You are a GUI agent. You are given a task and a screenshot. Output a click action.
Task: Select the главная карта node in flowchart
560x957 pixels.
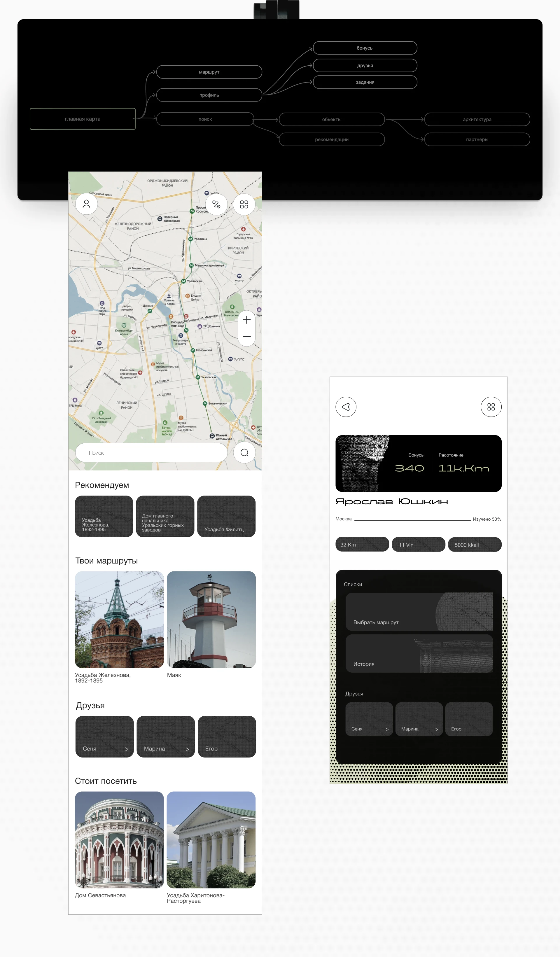coord(83,119)
